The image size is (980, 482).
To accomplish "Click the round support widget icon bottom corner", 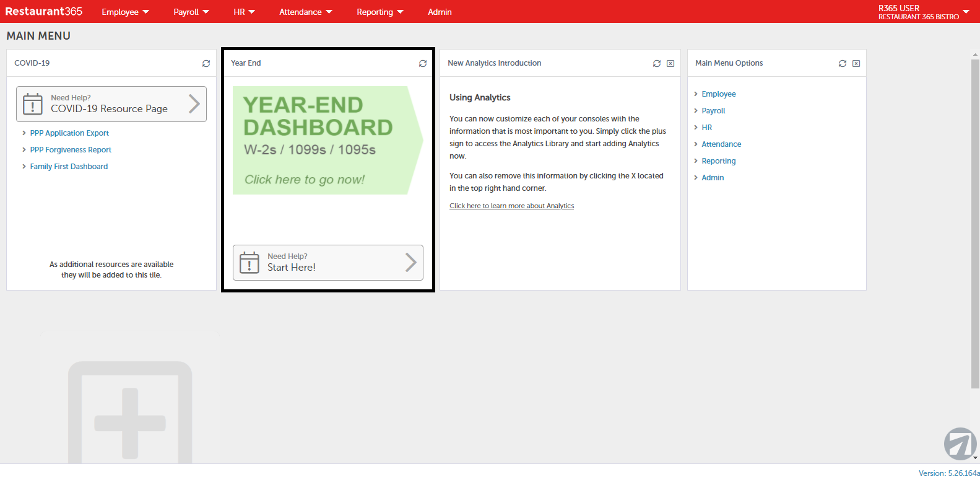I will tap(960, 444).
